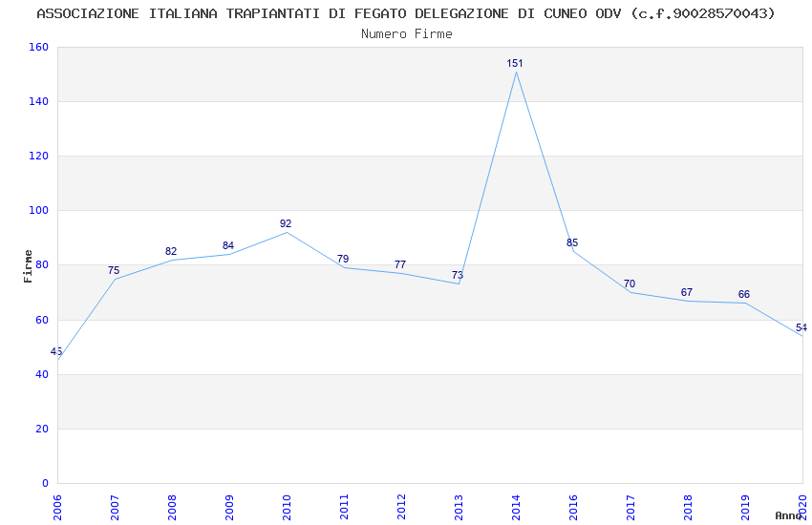Click the 82 data label for 2008
Viewport: 812px width, 525px height.
[171, 251]
